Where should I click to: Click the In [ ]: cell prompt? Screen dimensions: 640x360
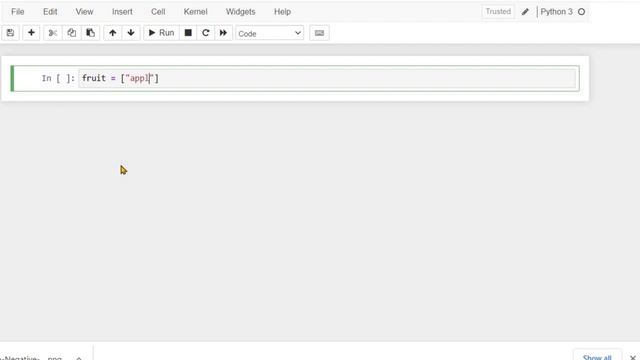(x=58, y=78)
